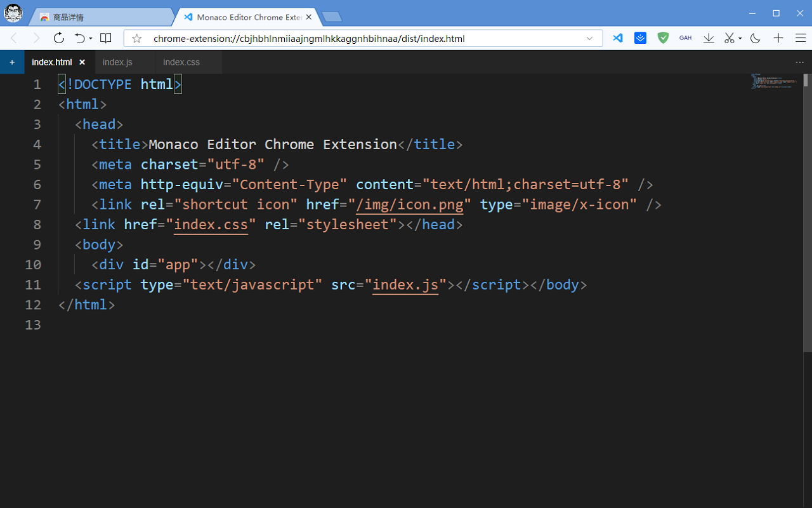Viewport: 812px width, 508px height.
Task: Open the reading list book icon
Action: [105, 38]
